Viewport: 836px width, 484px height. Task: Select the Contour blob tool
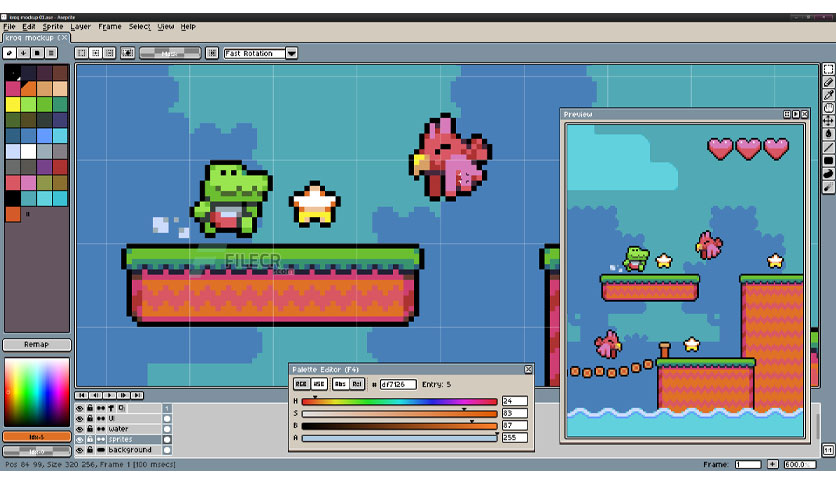coord(828,174)
